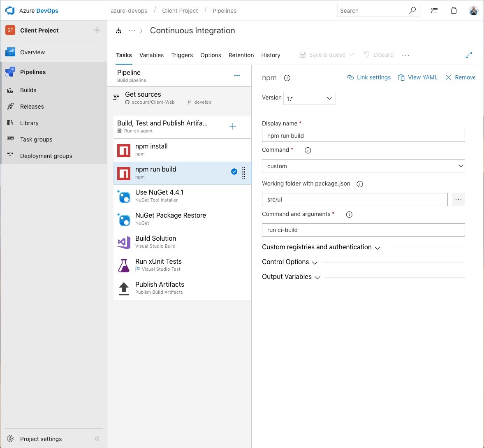
Task: Expand the editor to full screen
Action: (x=469, y=55)
